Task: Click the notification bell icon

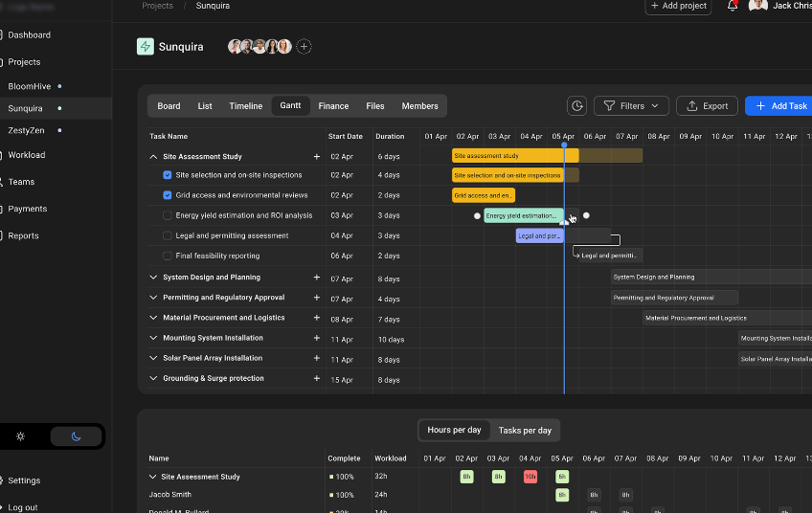Action: pyautogui.click(x=732, y=6)
